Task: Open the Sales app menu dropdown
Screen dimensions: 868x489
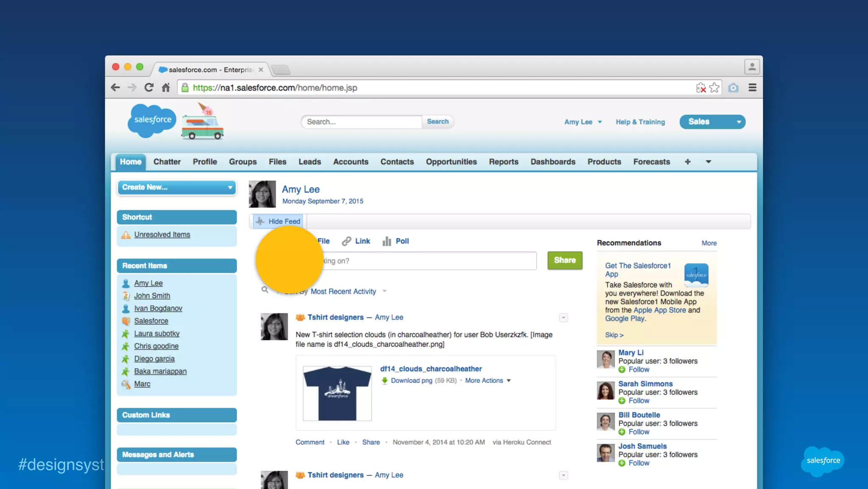Action: pyautogui.click(x=712, y=122)
